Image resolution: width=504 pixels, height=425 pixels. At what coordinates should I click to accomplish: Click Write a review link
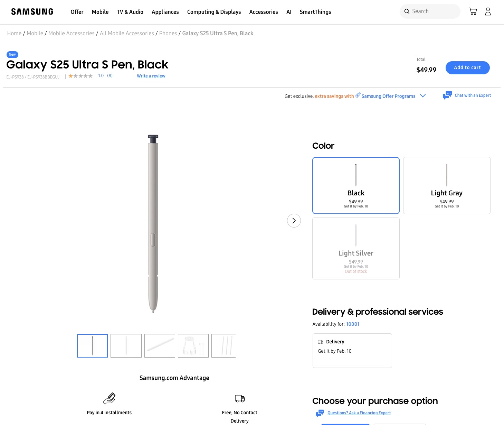[151, 76]
